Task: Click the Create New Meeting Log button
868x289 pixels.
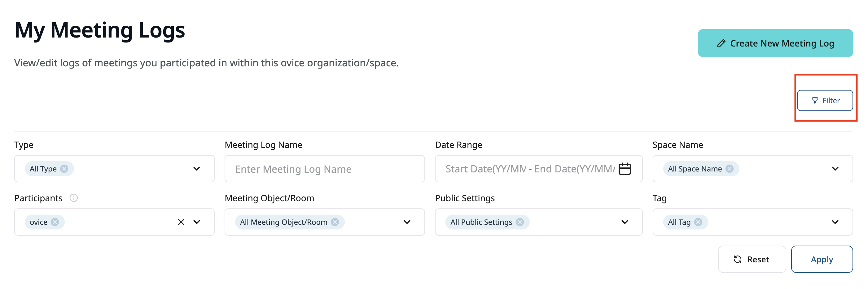Action: pyautogui.click(x=775, y=43)
